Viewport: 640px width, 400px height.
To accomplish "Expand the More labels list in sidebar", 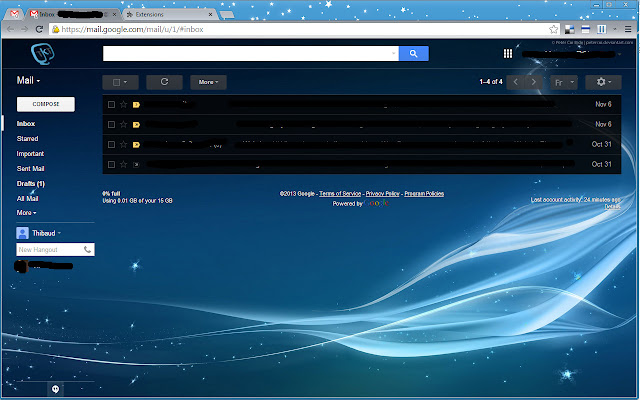I will tap(27, 213).
